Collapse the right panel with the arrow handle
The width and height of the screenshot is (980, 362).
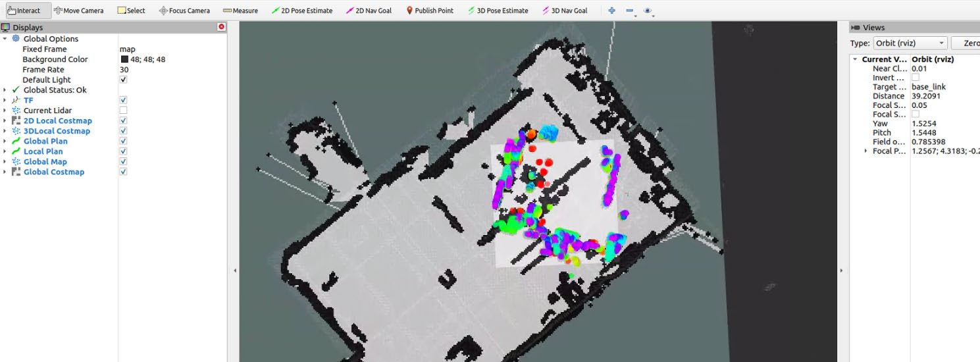pyautogui.click(x=842, y=271)
